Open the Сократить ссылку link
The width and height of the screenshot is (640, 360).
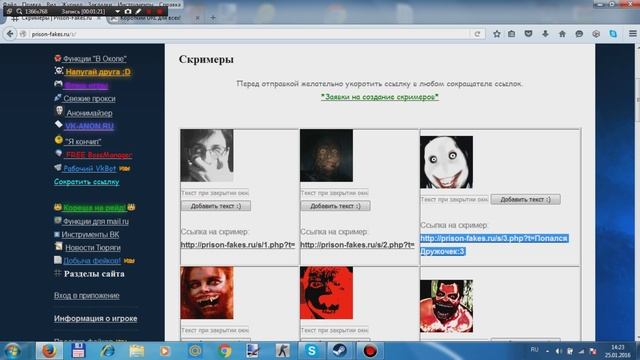tap(87, 182)
